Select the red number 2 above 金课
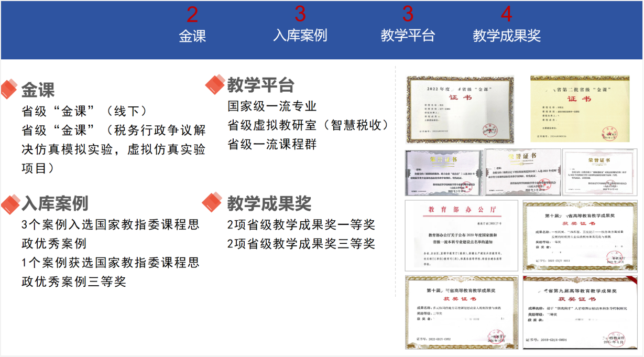The width and height of the screenshot is (644, 357). 192,15
